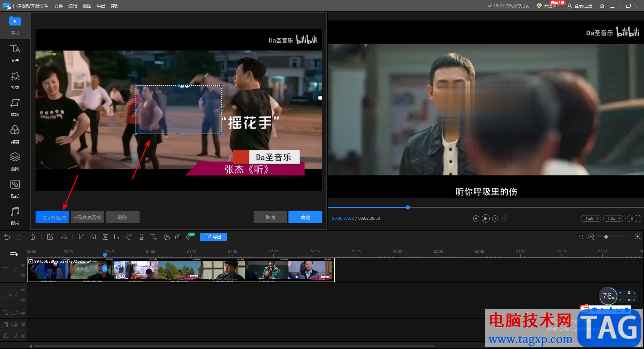The width and height of the screenshot is (644, 349).
Task: Select the crop tool icon
Action: (x=81, y=237)
